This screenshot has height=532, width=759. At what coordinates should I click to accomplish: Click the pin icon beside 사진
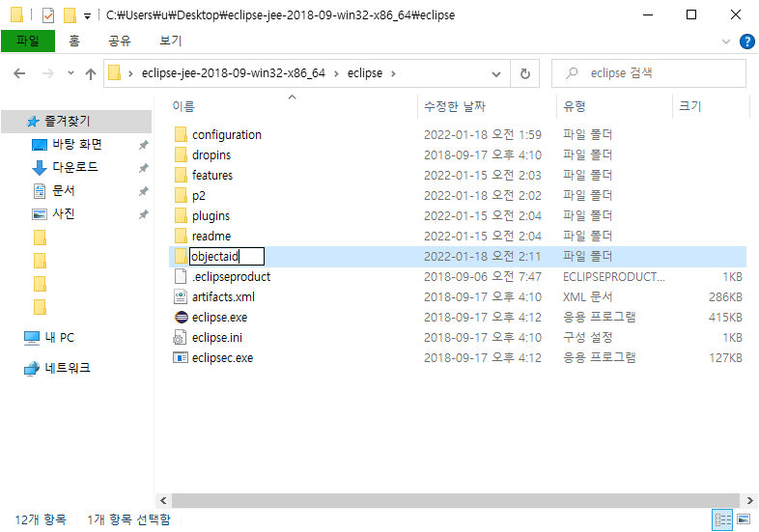[x=143, y=214]
